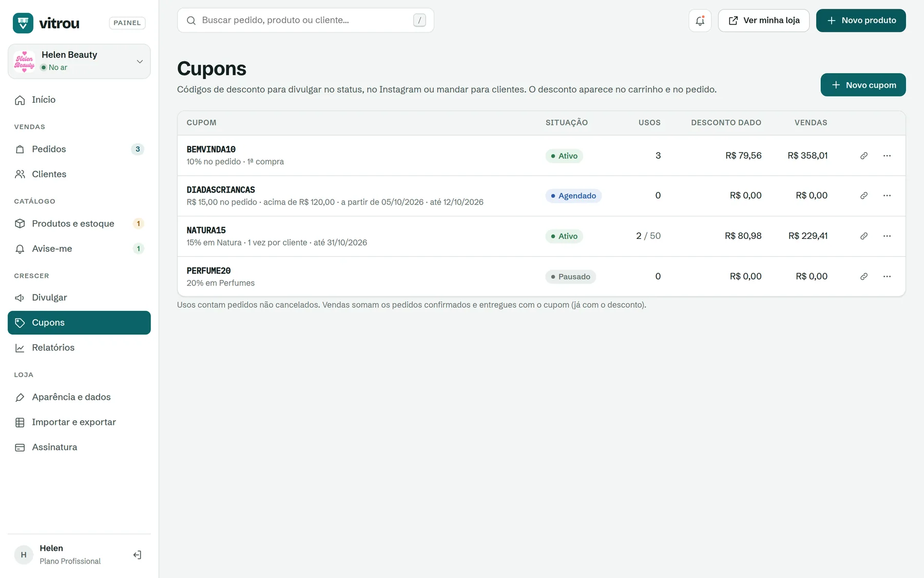Viewport: 924px width, 578px height.
Task: Click the Pausado status badge
Action: click(570, 277)
